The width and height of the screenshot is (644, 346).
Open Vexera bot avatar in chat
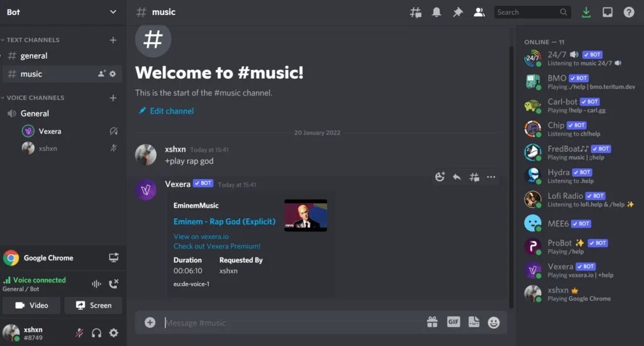[x=146, y=190]
